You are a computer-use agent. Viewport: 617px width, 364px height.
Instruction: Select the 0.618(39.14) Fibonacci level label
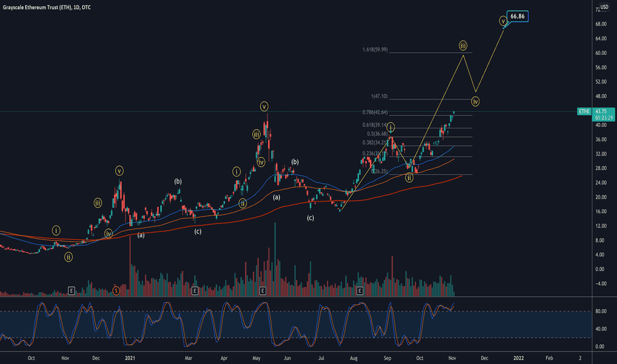pyautogui.click(x=375, y=124)
